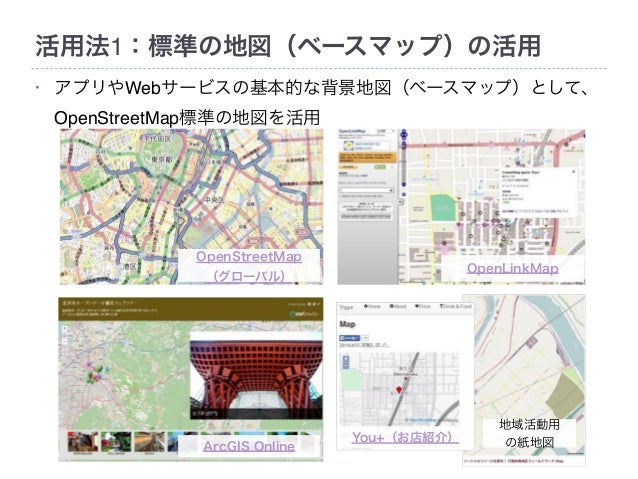Collapse the OpenLinkMap sidebar with arrow handle

tap(400, 201)
